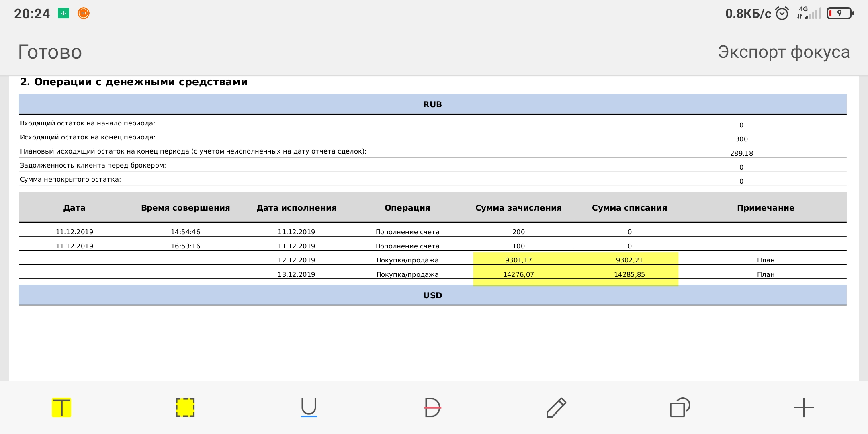Tap Сумма непокрытого остатка label
Screen dimensions: 868x434
pyautogui.click(x=70, y=180)
